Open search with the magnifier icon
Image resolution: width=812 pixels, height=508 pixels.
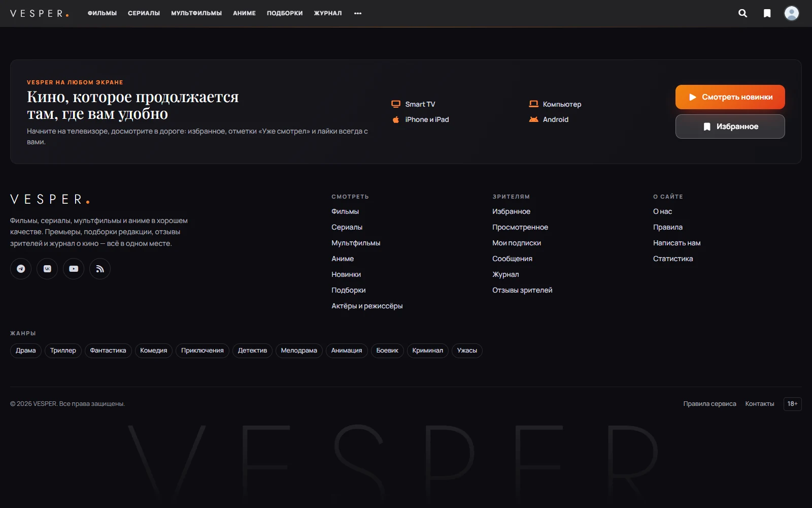click(742, 13)
